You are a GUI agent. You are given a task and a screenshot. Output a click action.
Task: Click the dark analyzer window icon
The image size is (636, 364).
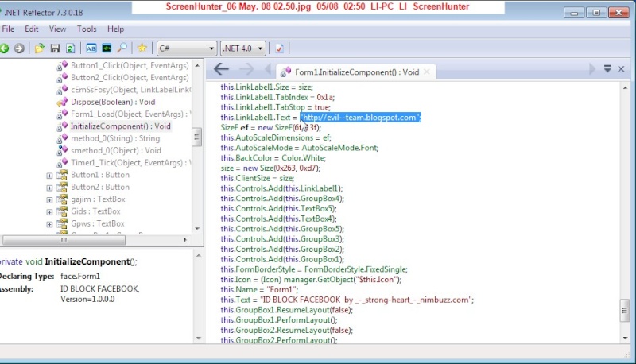click(x=107, y=48)
